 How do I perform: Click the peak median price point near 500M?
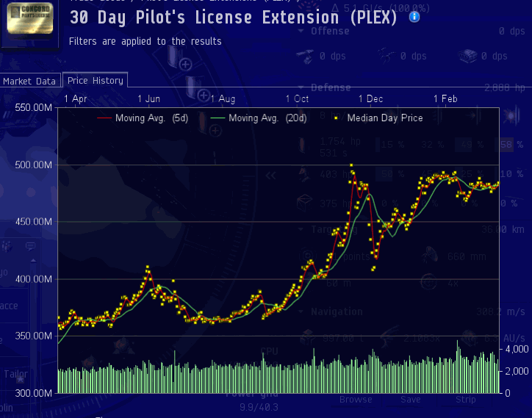tap(351, 165)
